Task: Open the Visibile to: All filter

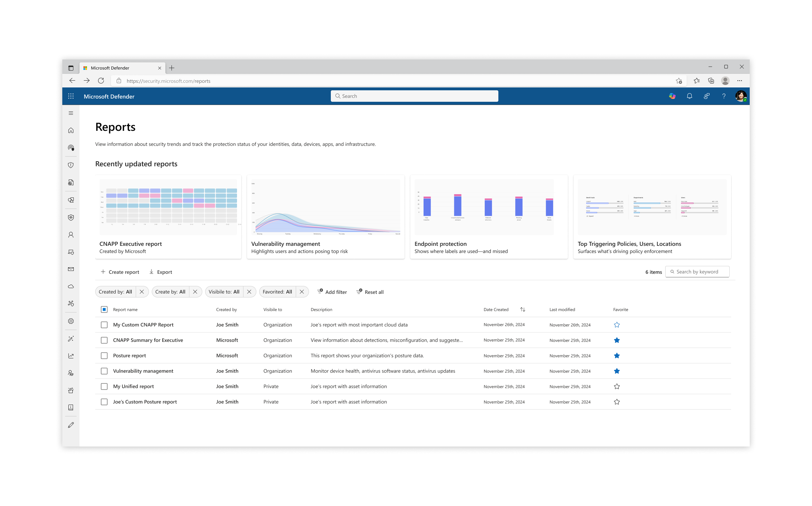Action: (224, 292)
